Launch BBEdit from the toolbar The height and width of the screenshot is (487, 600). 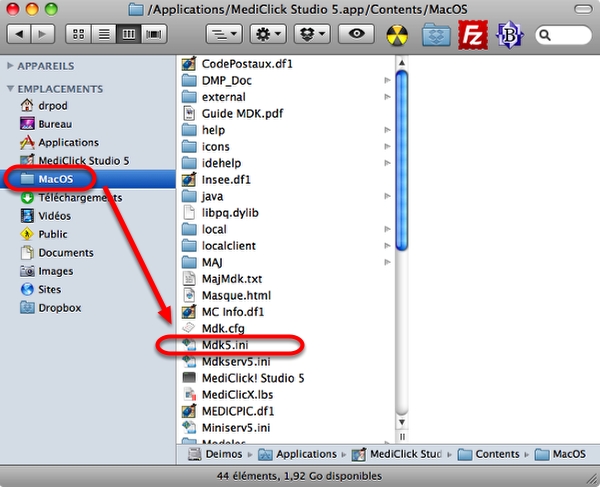point(509,35)
